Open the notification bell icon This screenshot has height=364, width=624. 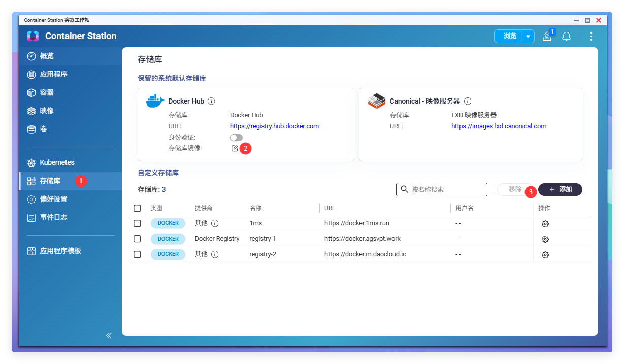[566, 36]
